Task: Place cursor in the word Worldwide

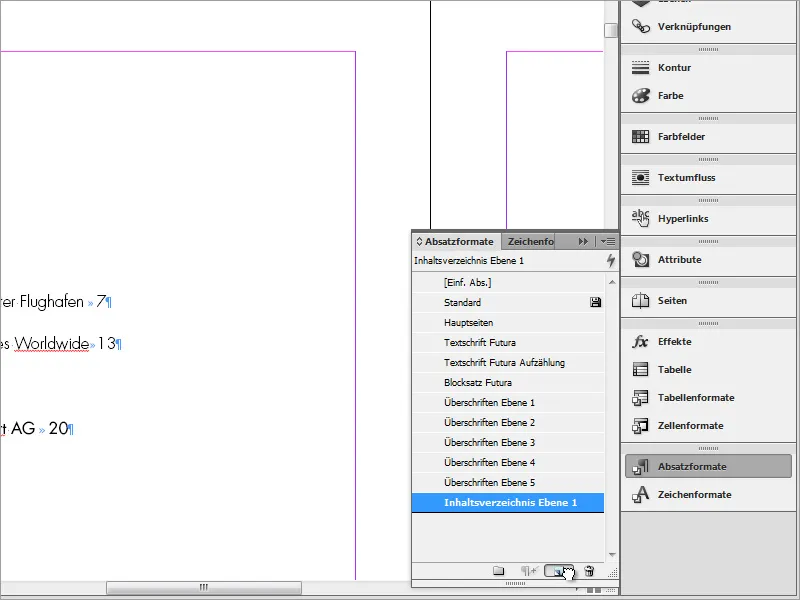Action: pos(52,343)
